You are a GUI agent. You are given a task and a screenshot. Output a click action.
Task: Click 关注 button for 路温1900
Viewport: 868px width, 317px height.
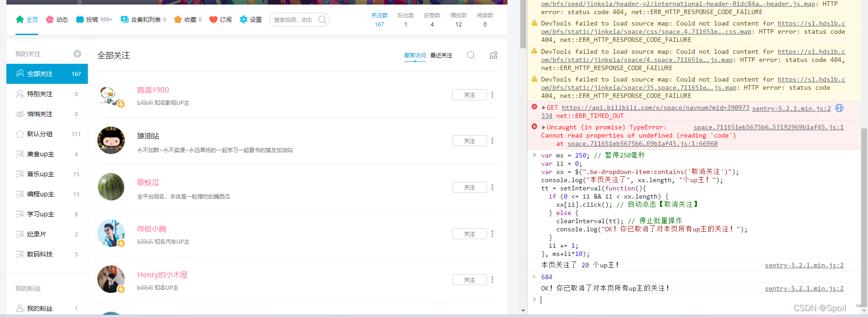tap(470, 95)
